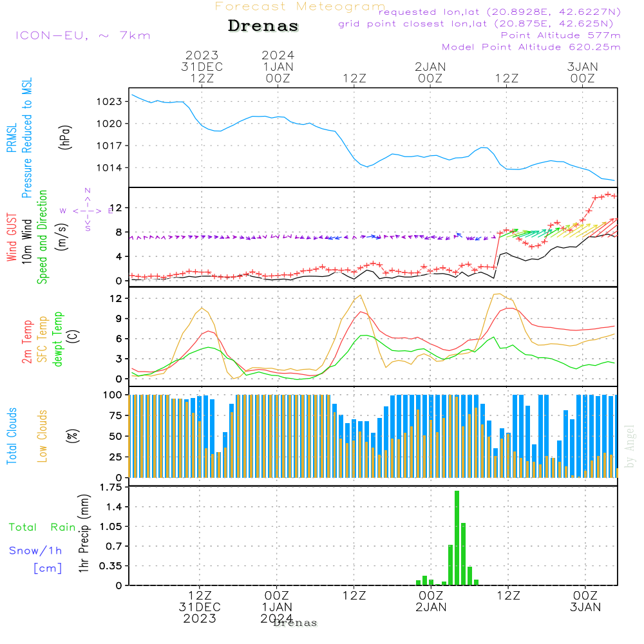Click the 'Point Altitude 577m' text

[x=561, y=35]
